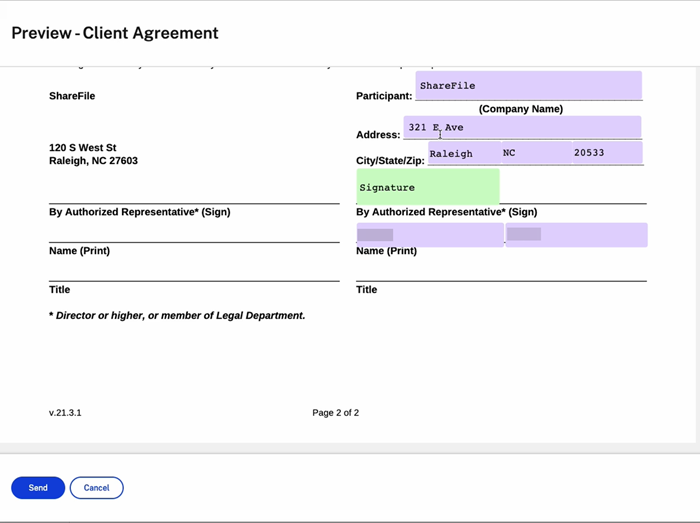Click the 'Participant:' label
Viewport: 700px width, 523px height.
(x=384, y=96)
